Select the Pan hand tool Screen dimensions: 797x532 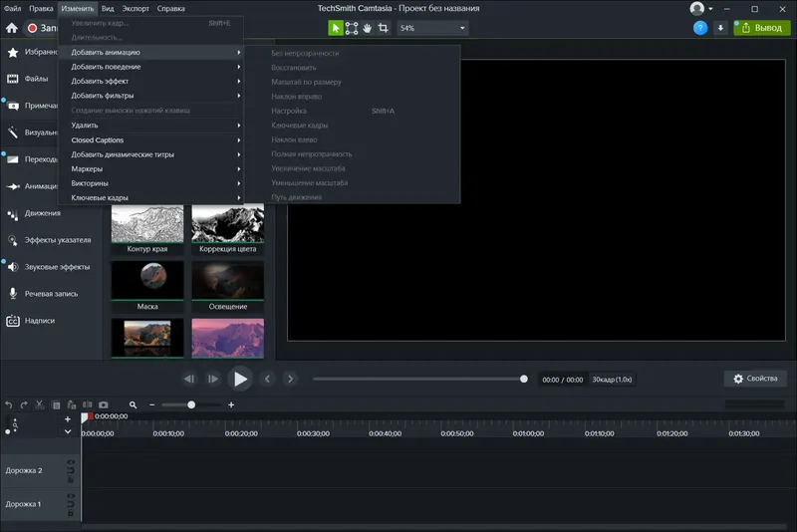tap(368, 28)
